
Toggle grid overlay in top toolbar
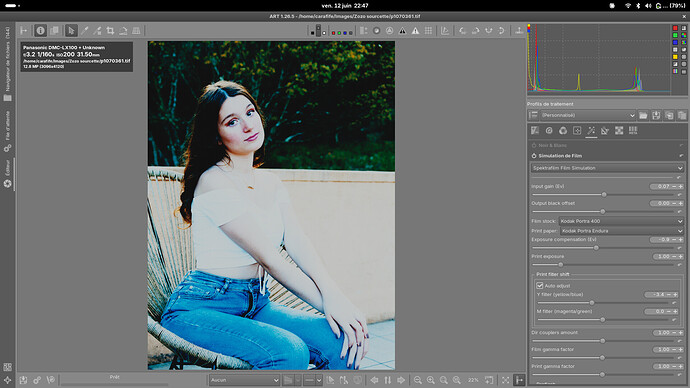tap(428, 30)
